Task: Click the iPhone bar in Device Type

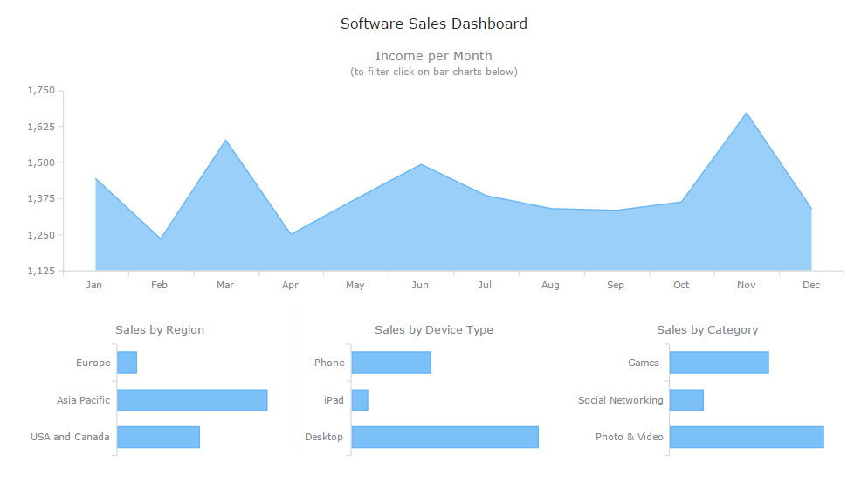Action: (x=391, y=363)
